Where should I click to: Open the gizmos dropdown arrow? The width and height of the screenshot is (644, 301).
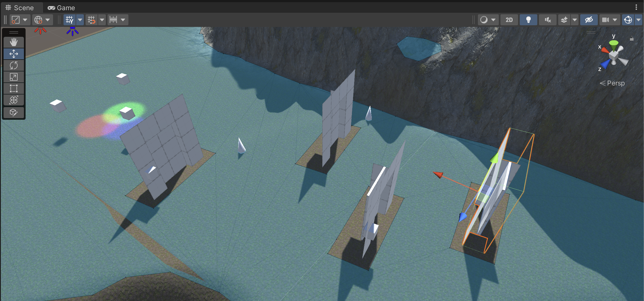[x=639, y=20]
